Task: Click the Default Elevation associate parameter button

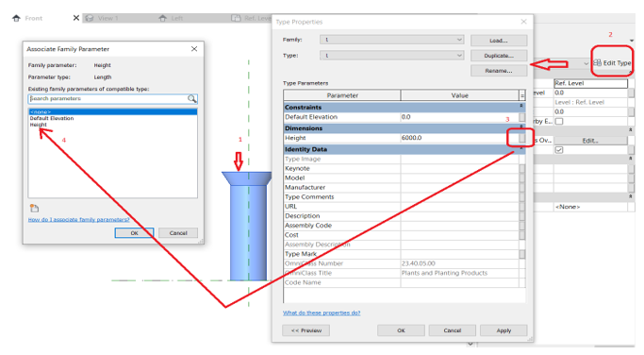Action: tap(522, 117)
